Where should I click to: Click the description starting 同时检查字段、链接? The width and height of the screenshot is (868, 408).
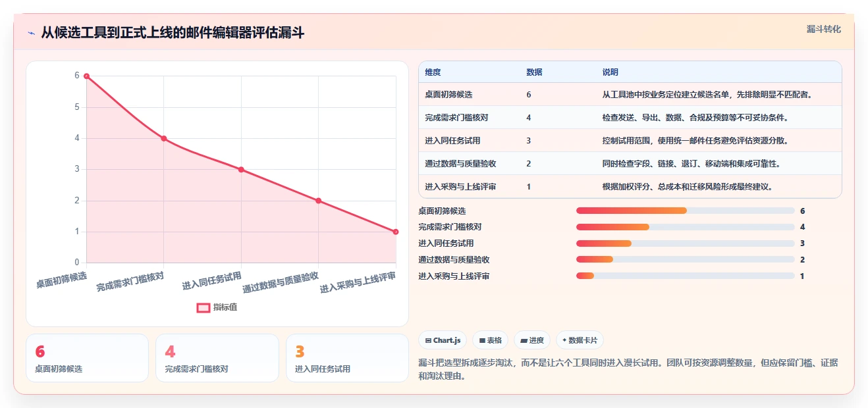click(x=692, y=164)
